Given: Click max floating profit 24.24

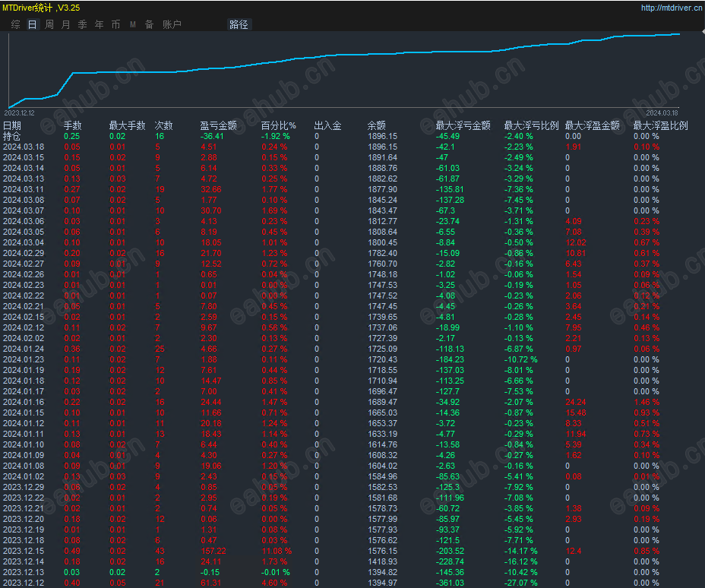Looking at the screenshot, I should [576, 403].
